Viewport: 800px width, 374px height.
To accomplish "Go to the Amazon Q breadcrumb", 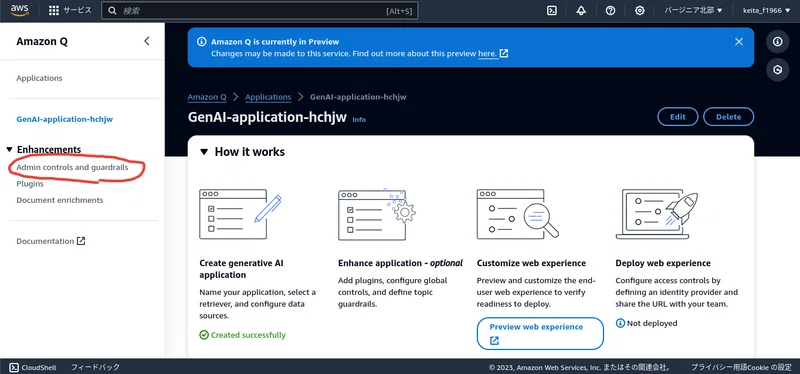I will [x=207, y=97].
